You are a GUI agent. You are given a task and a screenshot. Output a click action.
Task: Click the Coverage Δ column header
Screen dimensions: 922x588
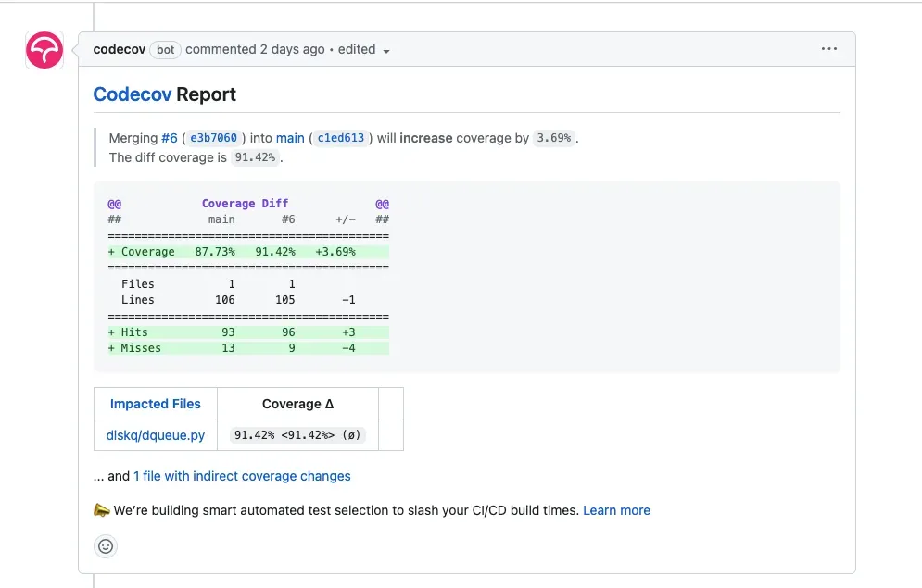coord(297,404)
